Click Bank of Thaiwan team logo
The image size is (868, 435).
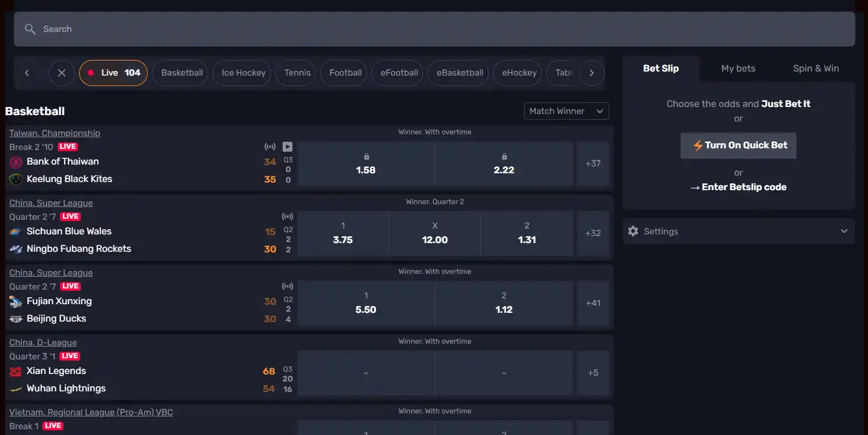point(16,162)
